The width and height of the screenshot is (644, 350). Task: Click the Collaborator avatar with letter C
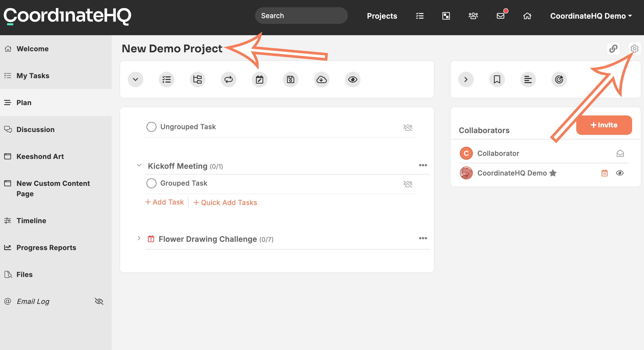click(x=466, y=153)
